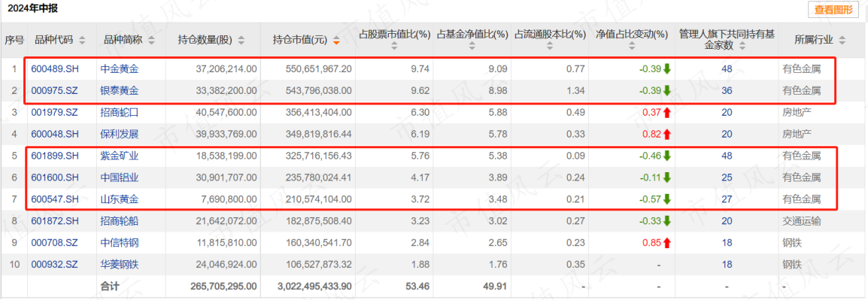Open 招商蛇口 stock name link
The height and width of the screenshot is (300, 868).
point(120,112)
